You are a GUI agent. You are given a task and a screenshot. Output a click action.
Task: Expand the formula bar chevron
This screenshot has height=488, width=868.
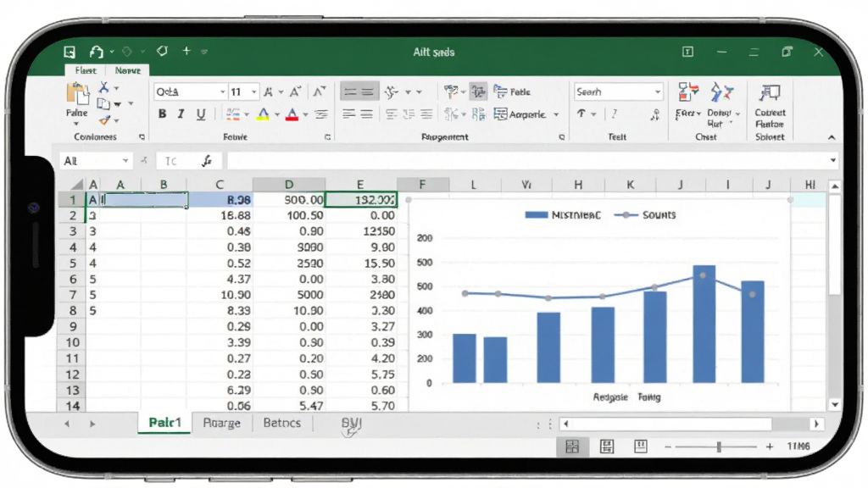[x=832, y=160]
